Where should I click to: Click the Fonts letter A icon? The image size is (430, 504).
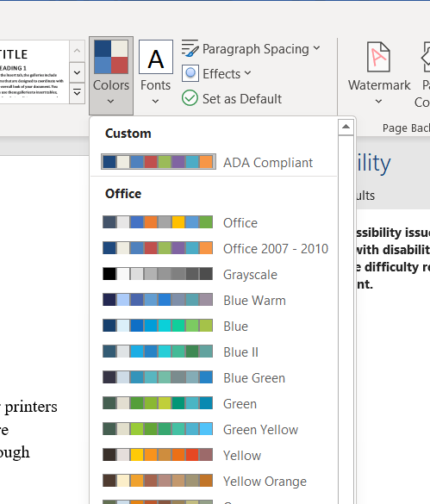coord(156,57)
